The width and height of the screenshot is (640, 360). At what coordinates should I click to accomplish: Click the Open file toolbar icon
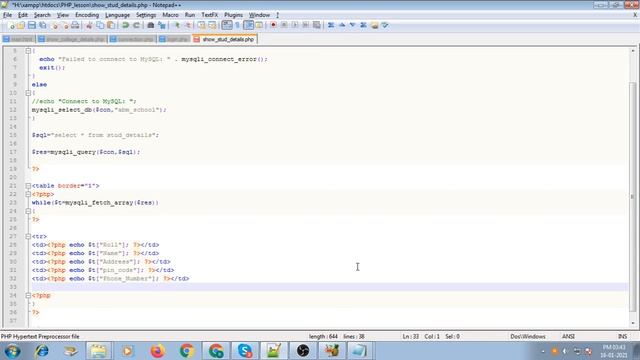(21, 25)
